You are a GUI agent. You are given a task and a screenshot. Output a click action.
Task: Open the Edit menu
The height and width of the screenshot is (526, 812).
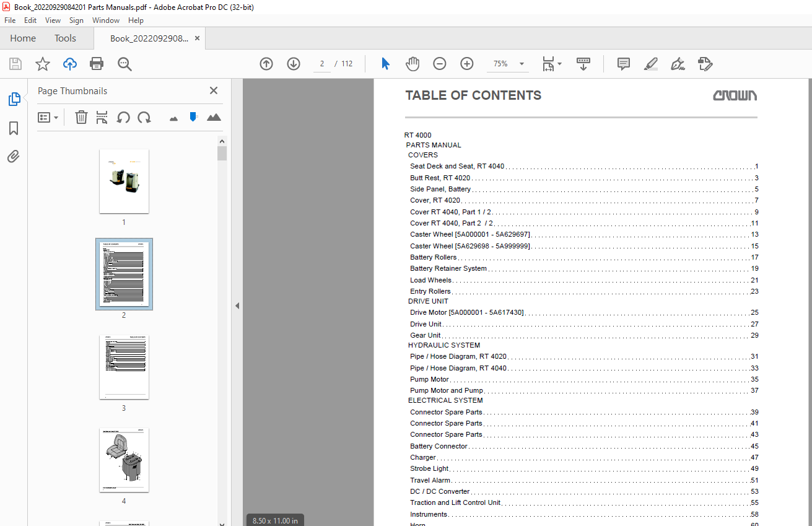pyautogui.click(x=30, y=20)
